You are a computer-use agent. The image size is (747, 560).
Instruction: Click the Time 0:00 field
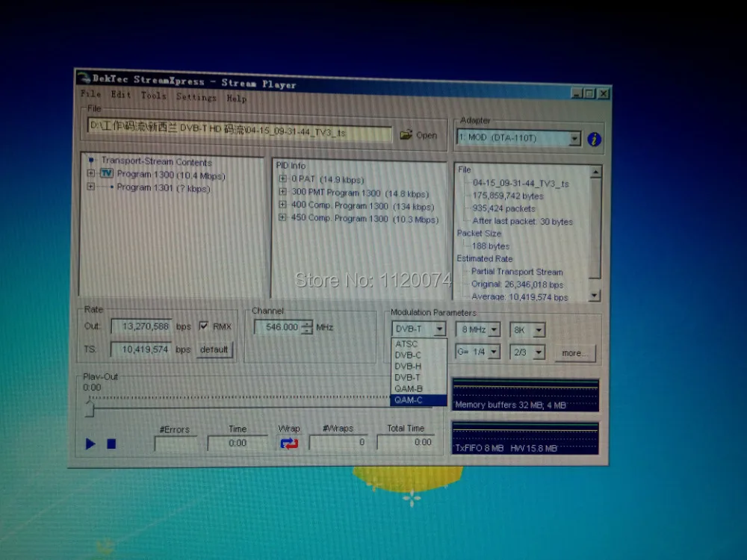click(238, 443)
